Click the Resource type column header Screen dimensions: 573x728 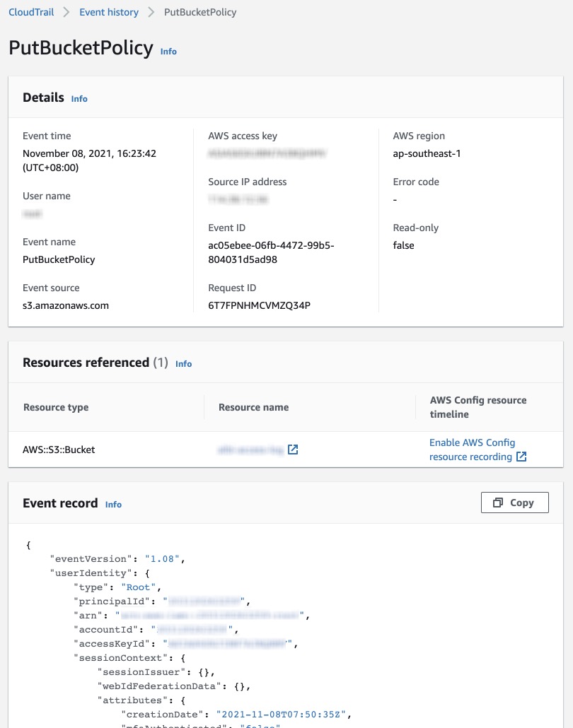(x=55, y=407)
